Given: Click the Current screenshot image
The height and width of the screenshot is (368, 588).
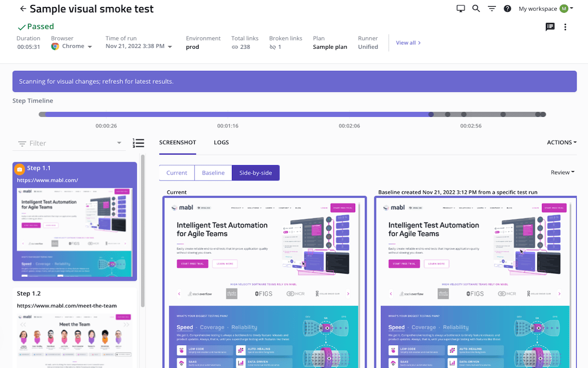Looking at the screenshot, I should [265, 282].
